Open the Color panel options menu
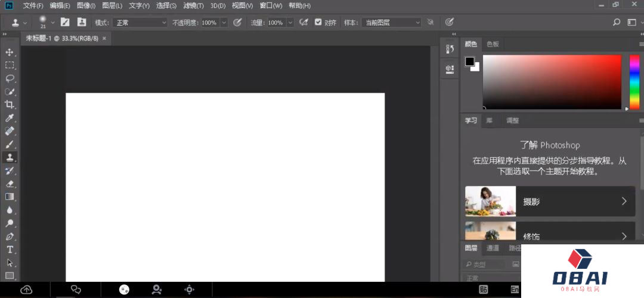Viewport: 644px width, 298px height. [640, 44]
